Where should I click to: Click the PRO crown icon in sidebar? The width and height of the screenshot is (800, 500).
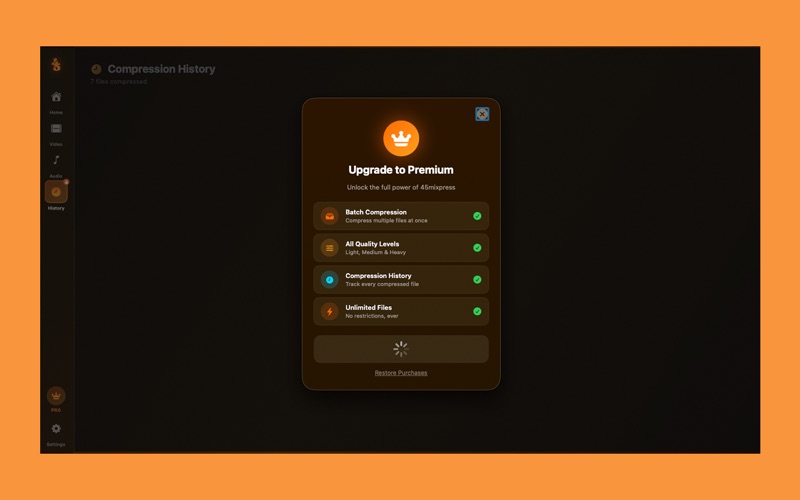tap(56, 396)
